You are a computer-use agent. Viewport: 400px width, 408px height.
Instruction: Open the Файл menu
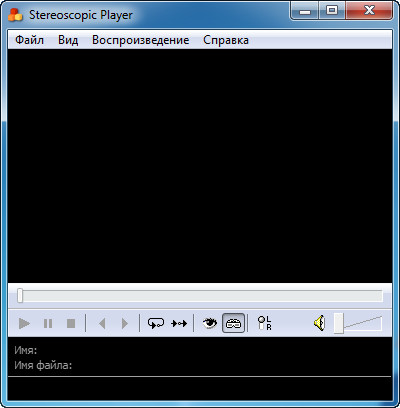[x=29, y=40]
